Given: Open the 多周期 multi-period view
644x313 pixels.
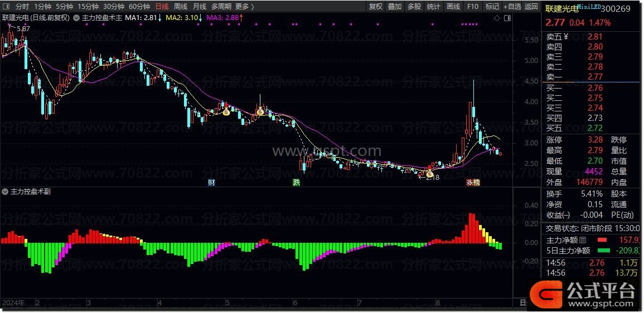Looking at the screenshot, I should click(221, 7).
